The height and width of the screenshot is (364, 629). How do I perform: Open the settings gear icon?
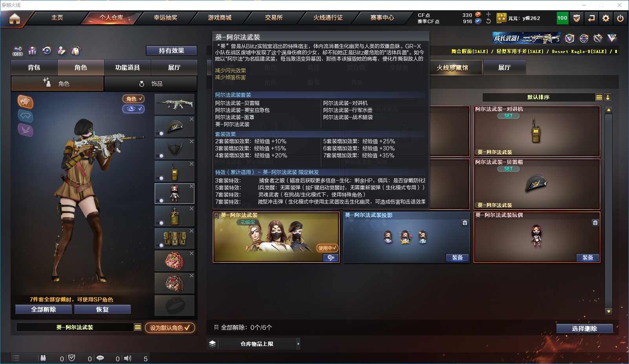coord(606,18)
